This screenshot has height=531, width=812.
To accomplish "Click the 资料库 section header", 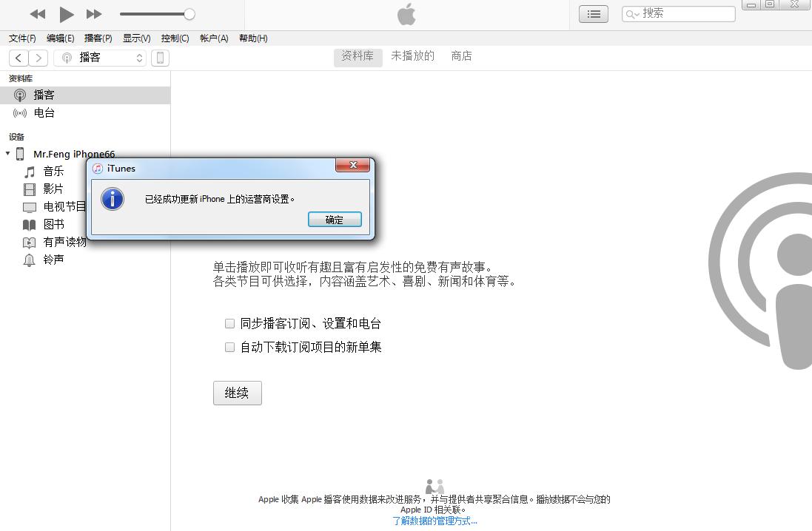I will 21,78.
